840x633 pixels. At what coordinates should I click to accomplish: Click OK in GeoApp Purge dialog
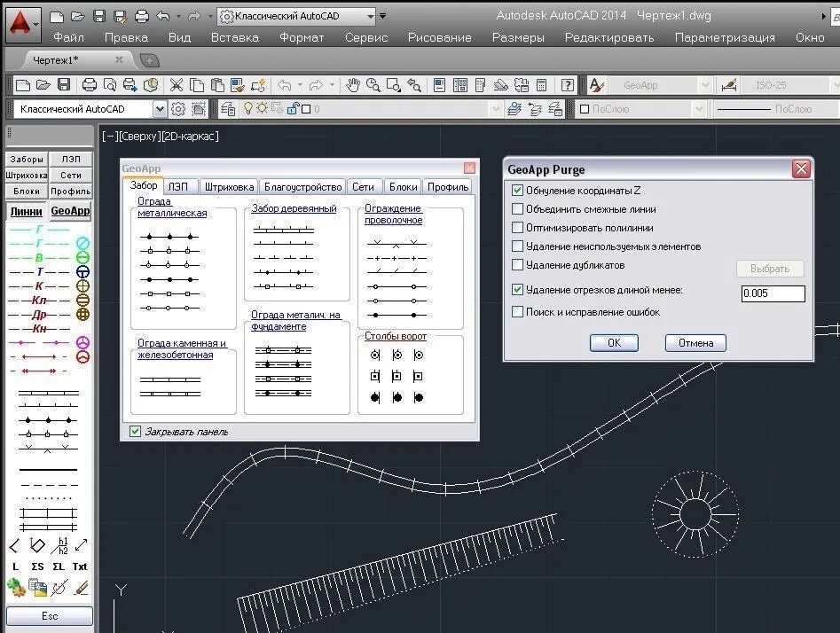pyautogui.click(x=614, y=343)
